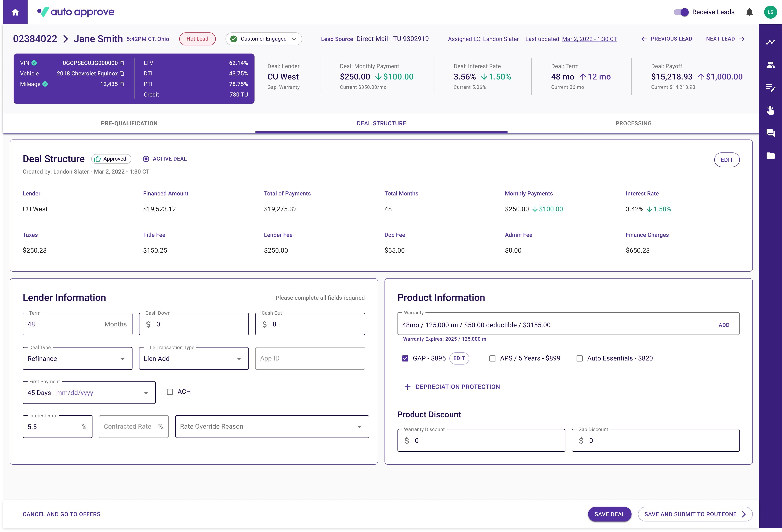The height and width of the screenshot is (532, 782).
Task: Open the edit notes sidebar icon
Action: pyautogui.click(x=770, y=88)
